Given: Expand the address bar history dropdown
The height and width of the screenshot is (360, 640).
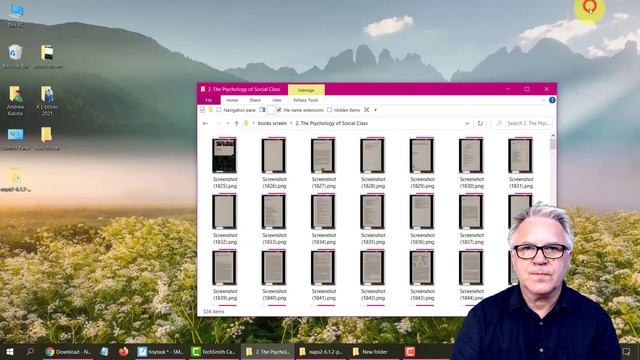Looking at the screenshot, I should (x=467, y=123).
